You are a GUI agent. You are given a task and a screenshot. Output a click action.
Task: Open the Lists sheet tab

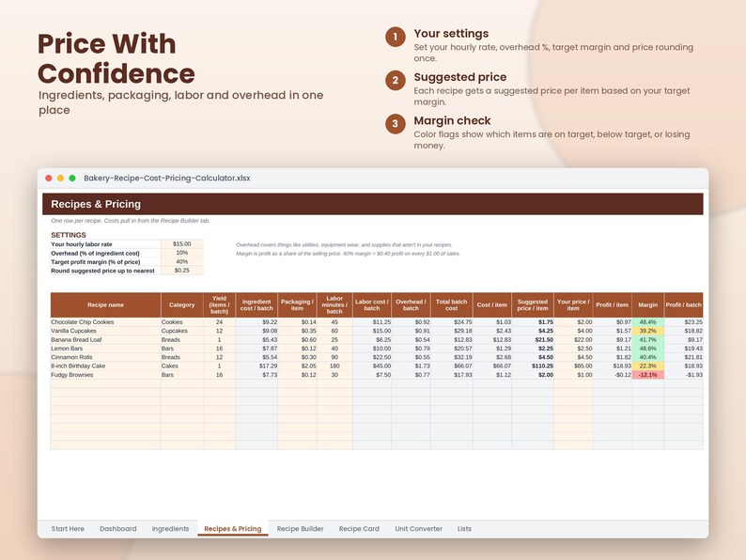(464, 529)
